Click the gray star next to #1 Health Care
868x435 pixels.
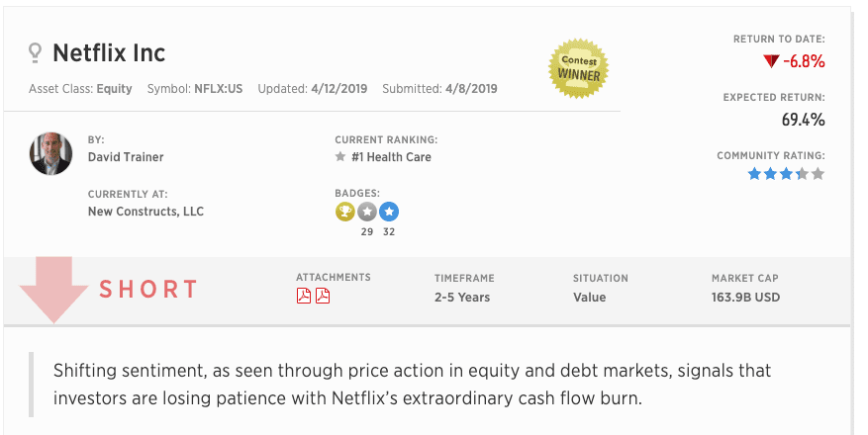click(340, 157)
